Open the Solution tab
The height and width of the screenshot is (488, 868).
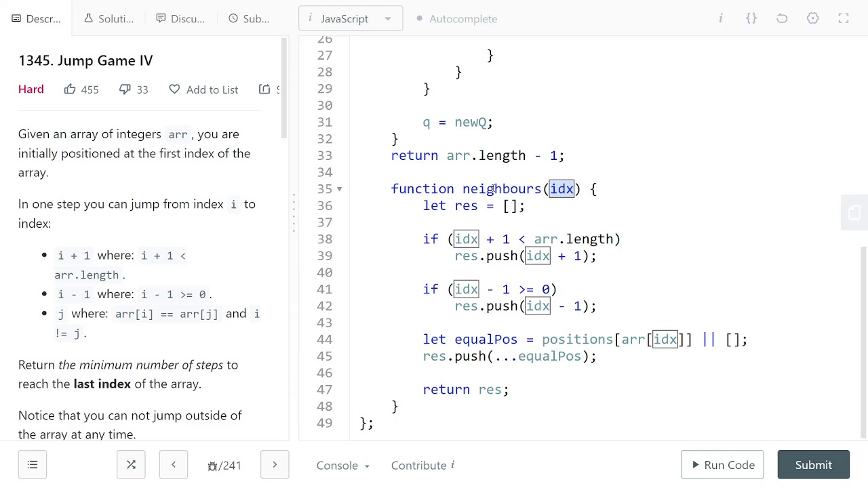point(108,18)
